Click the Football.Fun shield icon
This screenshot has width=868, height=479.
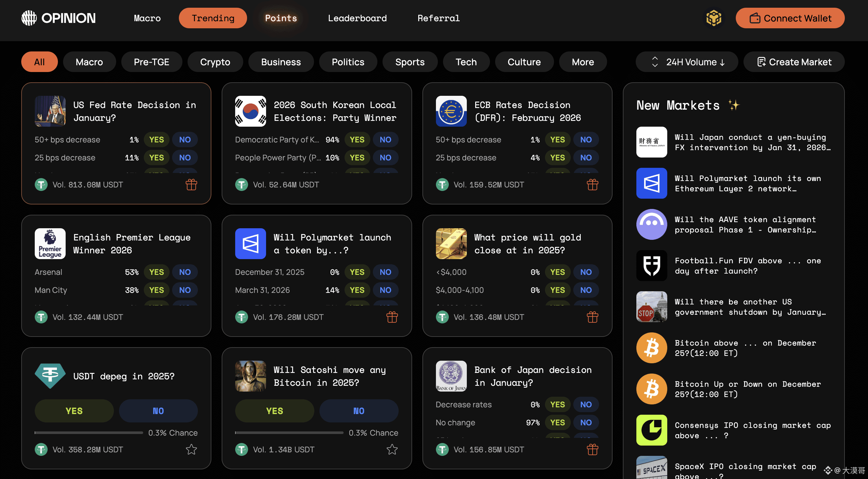click(x=651, y=265)
